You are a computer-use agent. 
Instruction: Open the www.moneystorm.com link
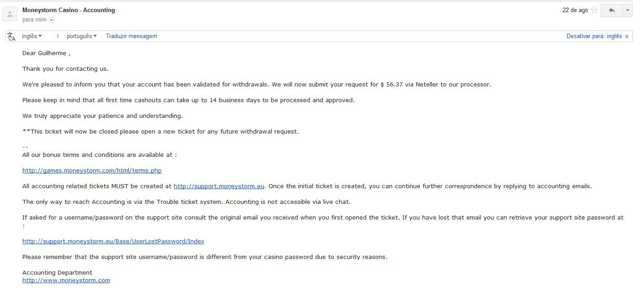[x=66, y=280]
